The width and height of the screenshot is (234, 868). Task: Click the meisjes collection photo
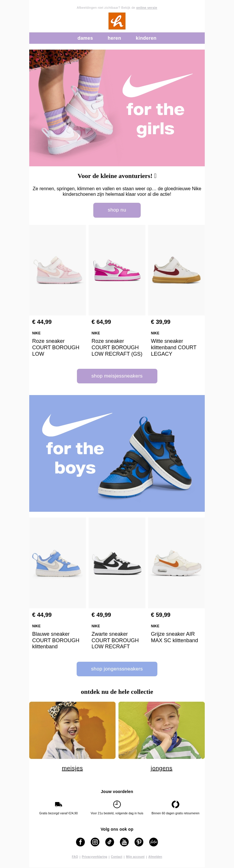click(x=72, y=730)
